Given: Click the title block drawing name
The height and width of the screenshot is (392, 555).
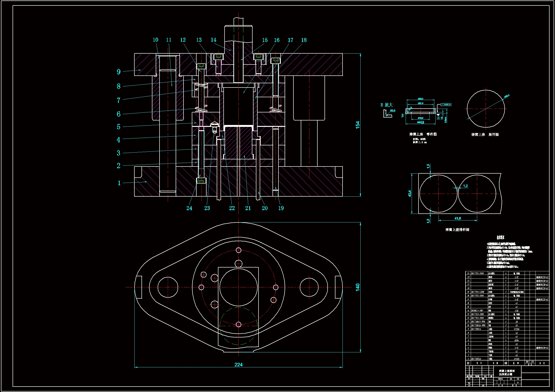Looking at the screenshot, I should [507, 373].
